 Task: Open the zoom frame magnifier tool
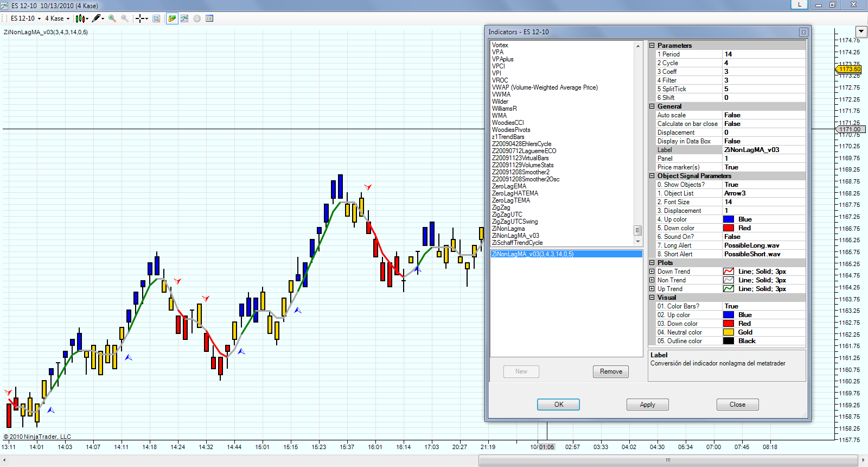[x=156, y=18]
